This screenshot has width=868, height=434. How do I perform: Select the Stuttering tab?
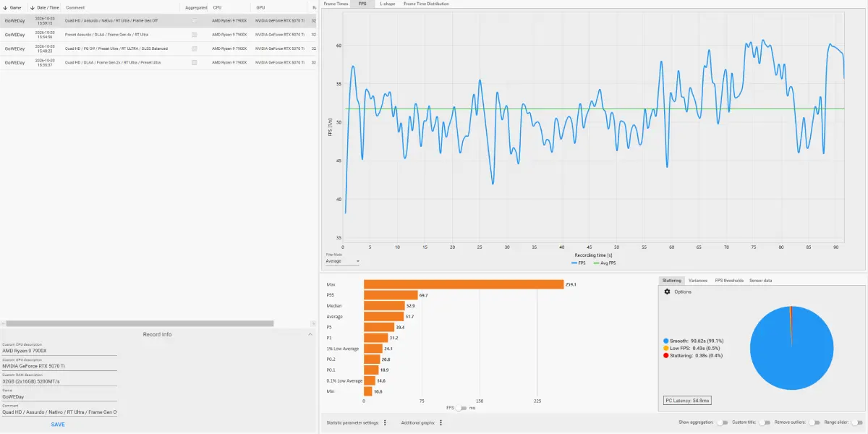(672, 280)
